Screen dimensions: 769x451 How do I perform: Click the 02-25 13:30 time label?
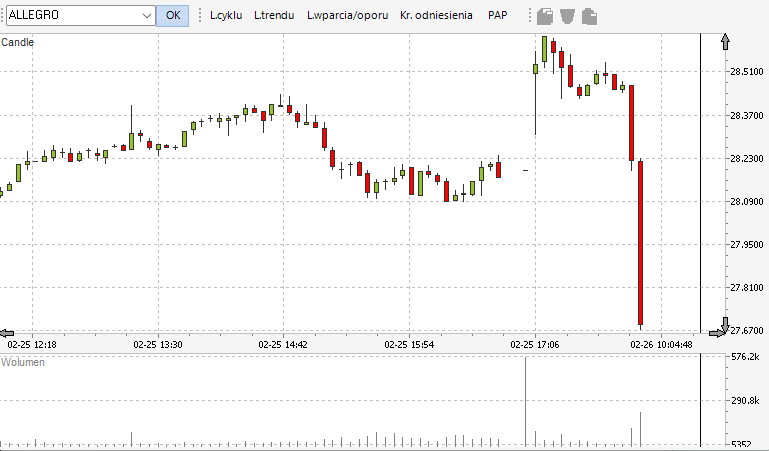coord(158,345)
